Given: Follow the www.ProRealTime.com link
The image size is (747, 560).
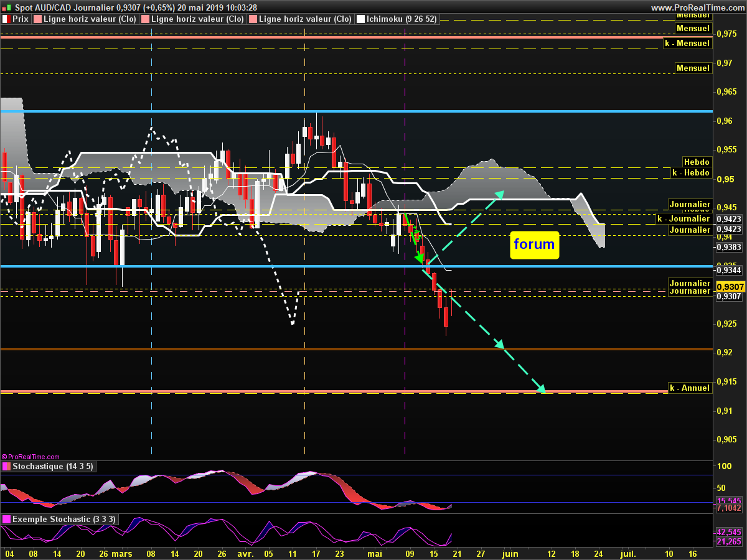Looking at the screenshot, I should (x=697, y=7).
